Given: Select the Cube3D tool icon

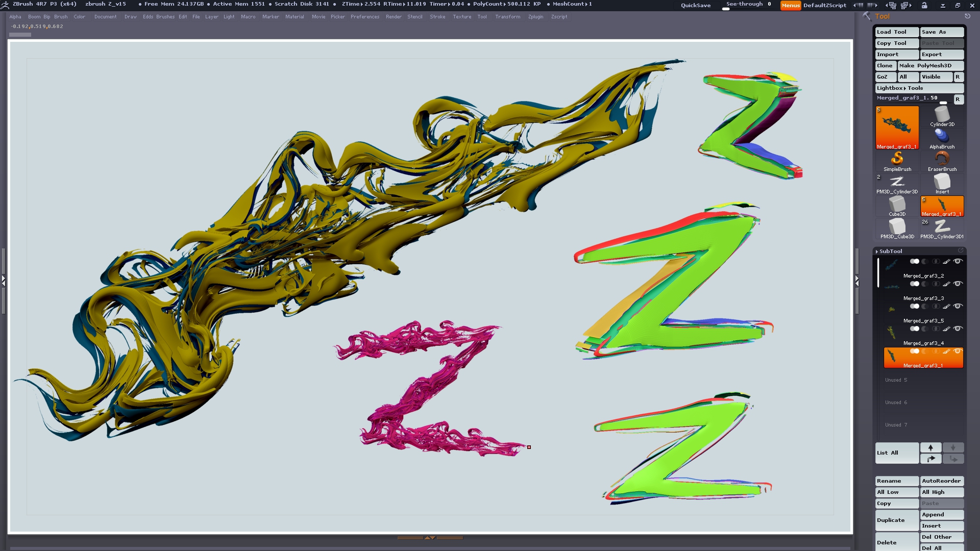Looking at the screenshot, I should click(897, 206).
